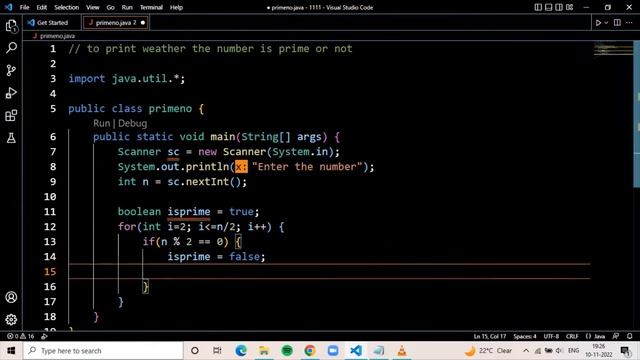Open the Help menu
The image size is (640, 360).
[x=176, y=7]
